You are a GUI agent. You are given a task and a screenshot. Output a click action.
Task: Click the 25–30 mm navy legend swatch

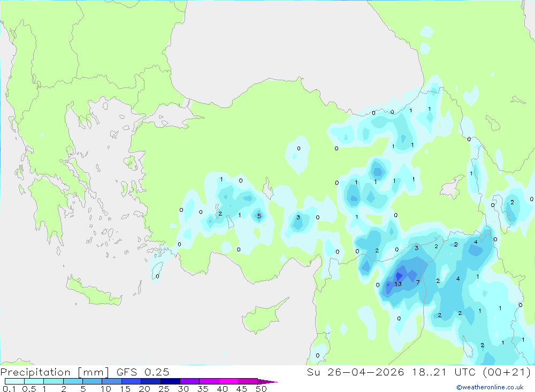(170, 381)
